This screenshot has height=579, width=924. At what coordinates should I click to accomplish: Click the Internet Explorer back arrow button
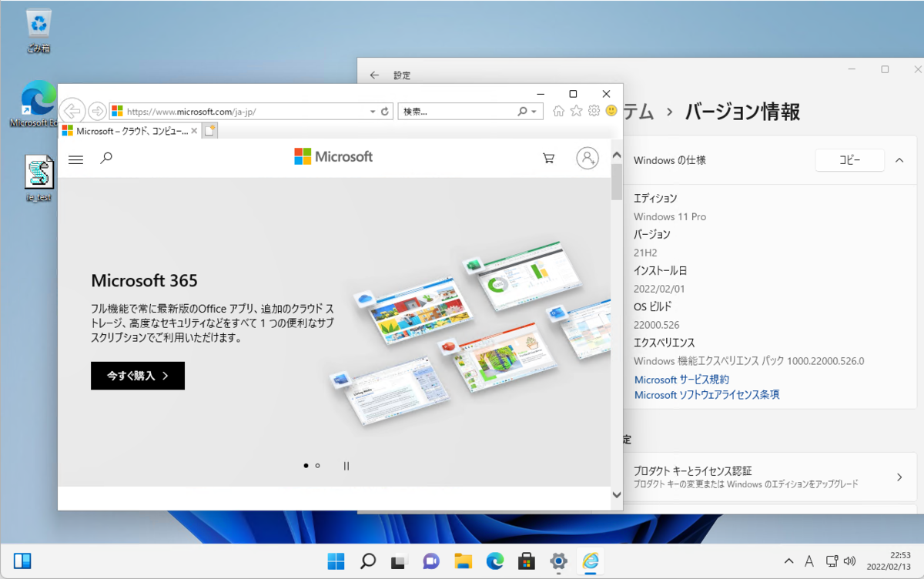click(x=72, y=111)
